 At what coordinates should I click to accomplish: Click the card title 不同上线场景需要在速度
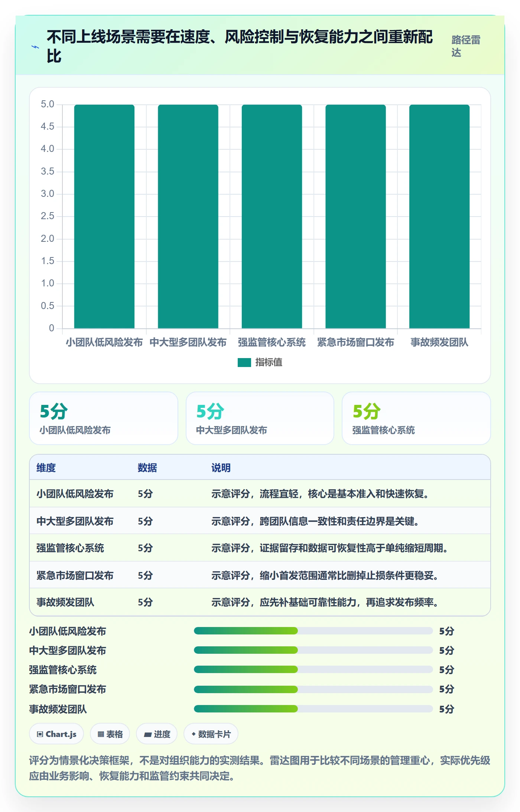[240, 46]
